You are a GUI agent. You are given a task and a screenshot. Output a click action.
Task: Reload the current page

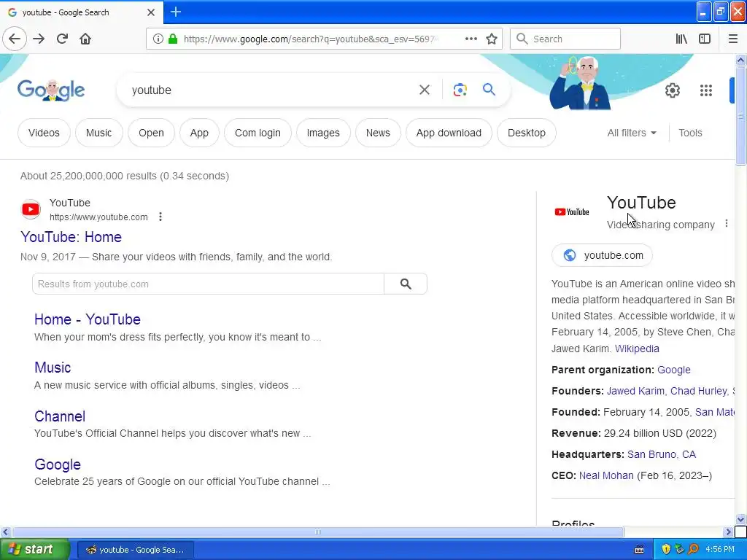point(62,39)
